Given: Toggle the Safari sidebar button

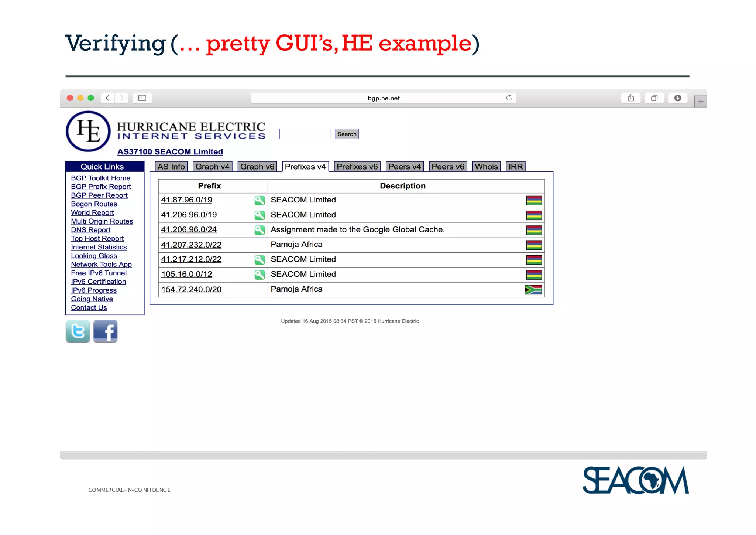Looking at the screenshot, I should pos(142,98).
